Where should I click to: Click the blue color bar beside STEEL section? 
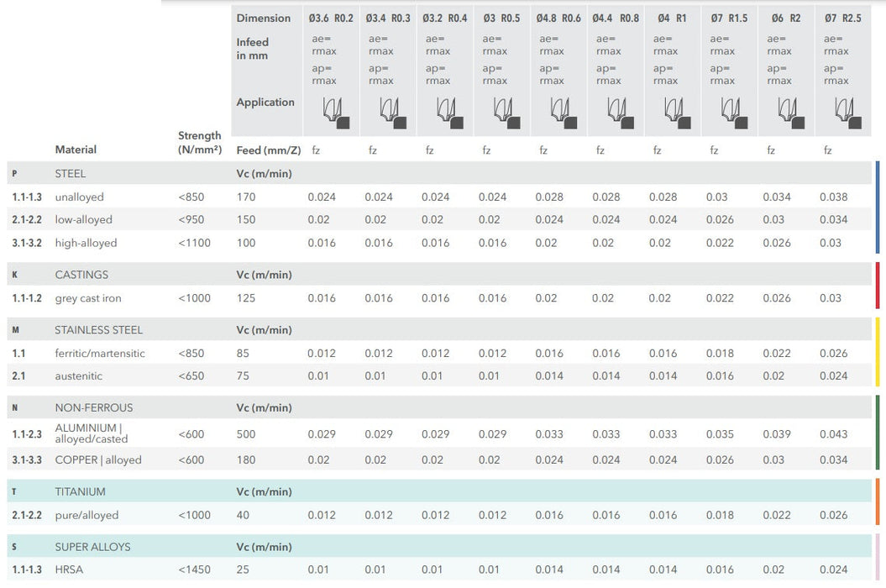[x=878, y=207]
